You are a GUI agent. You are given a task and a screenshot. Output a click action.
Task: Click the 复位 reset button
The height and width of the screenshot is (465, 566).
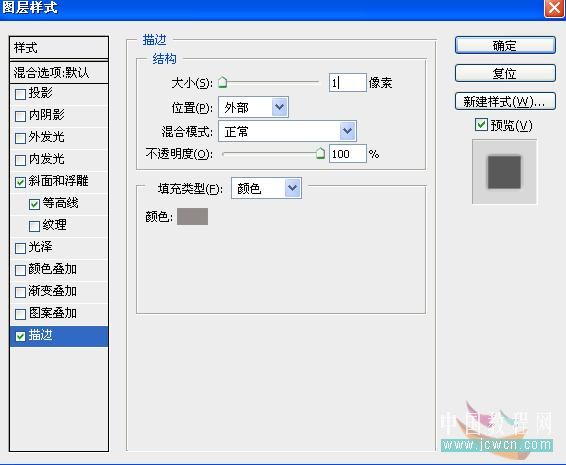505,74
